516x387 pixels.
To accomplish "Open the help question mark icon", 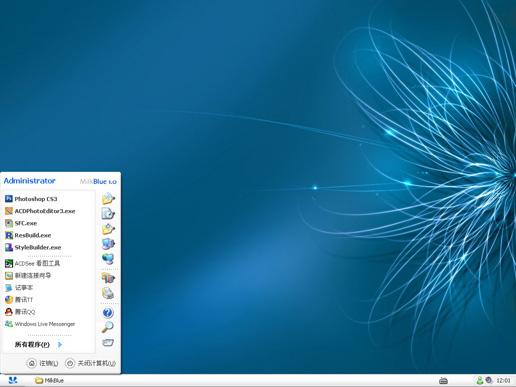I will [x=108, y=313].
